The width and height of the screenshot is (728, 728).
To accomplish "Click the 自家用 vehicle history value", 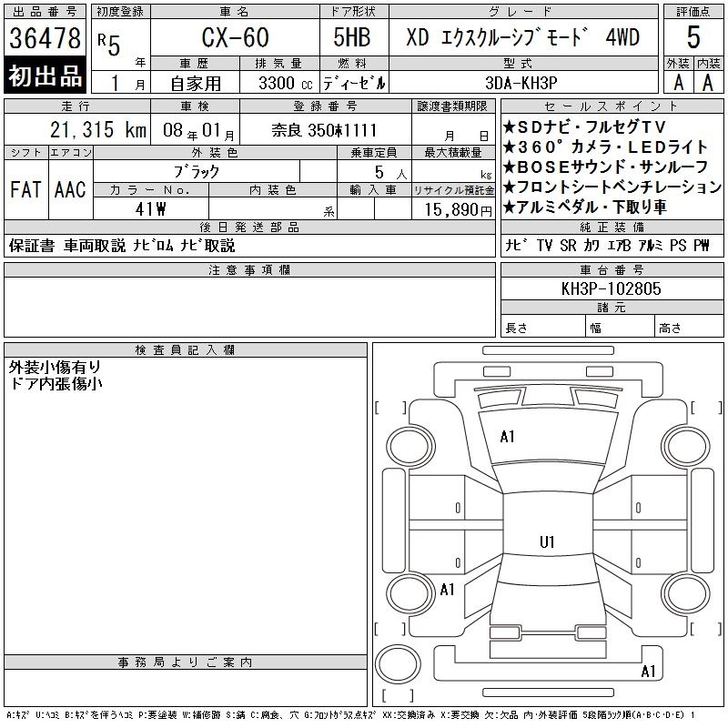I will pyautogui.click(x=196, y=84).
